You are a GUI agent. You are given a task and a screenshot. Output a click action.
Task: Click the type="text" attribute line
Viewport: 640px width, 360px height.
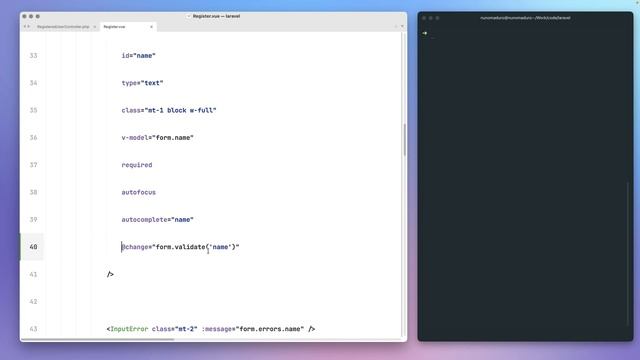pyautogui.click(x=142, y=83)
